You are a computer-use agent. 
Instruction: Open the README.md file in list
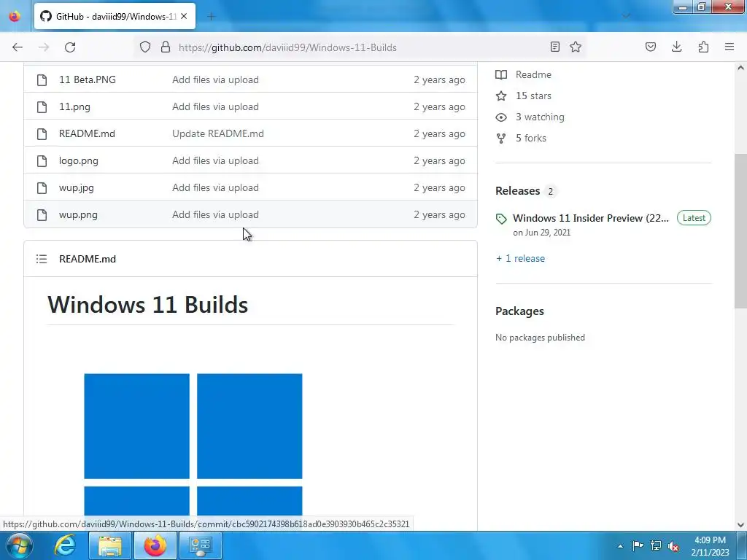coord(87,134)
